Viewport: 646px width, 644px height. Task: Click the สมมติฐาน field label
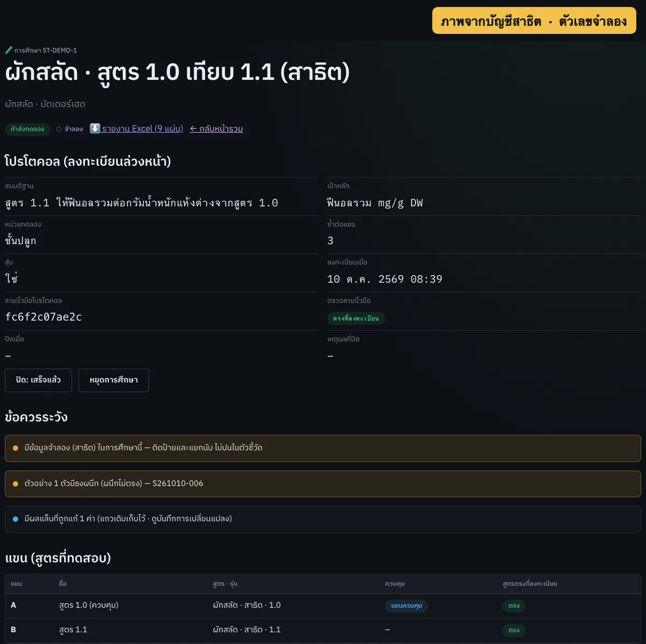coord(19,186)
